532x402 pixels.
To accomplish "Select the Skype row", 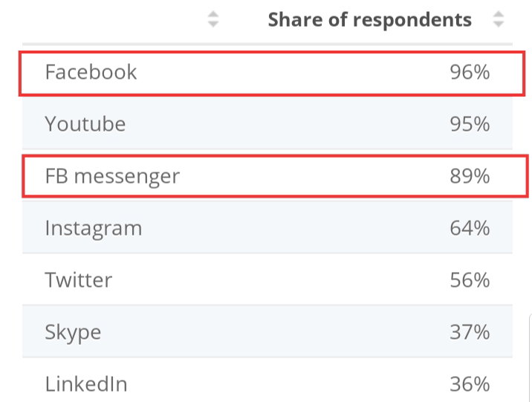I will point(267,331).
